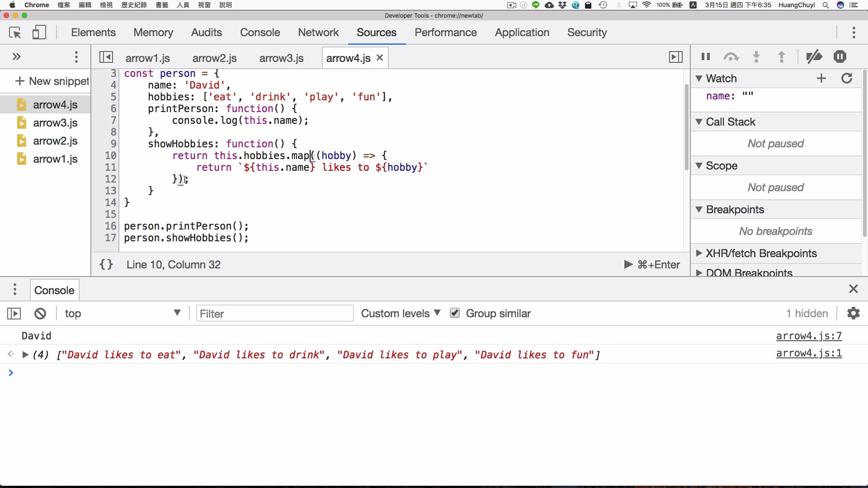The image size is (868, 488).
Task: Create a New snippet
Action: pyautogui.click(x=52, y=81)
